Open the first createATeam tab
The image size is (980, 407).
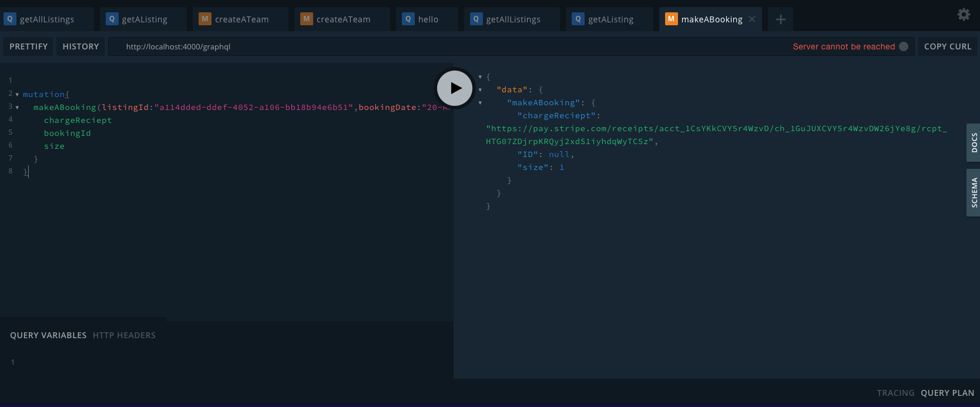tap(240, 19)
